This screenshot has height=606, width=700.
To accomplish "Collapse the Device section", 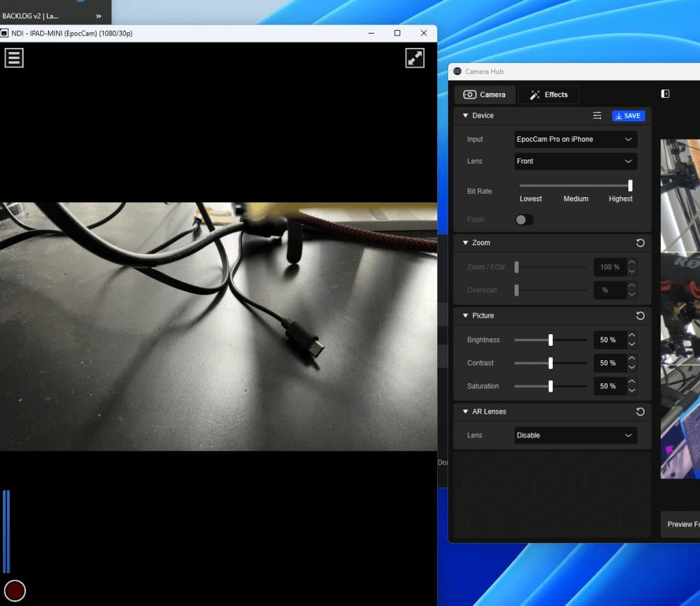I will pyautogui.click(x=465, y=115).
